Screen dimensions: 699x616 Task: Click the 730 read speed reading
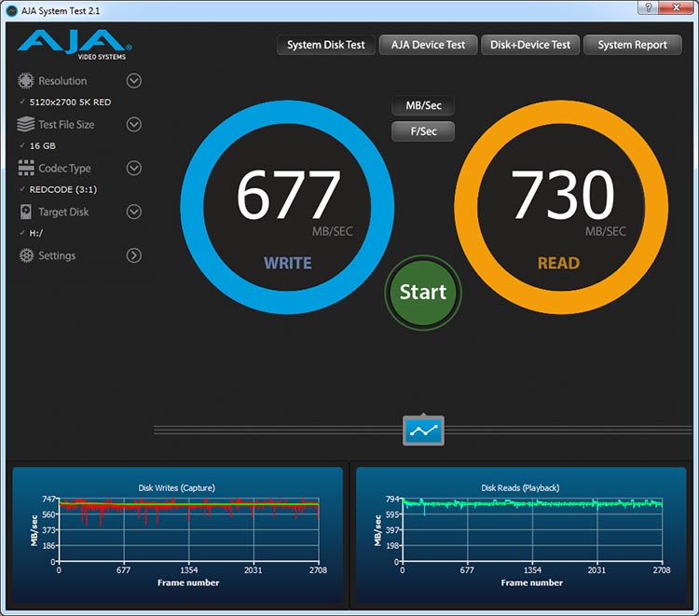click(563, 194)
